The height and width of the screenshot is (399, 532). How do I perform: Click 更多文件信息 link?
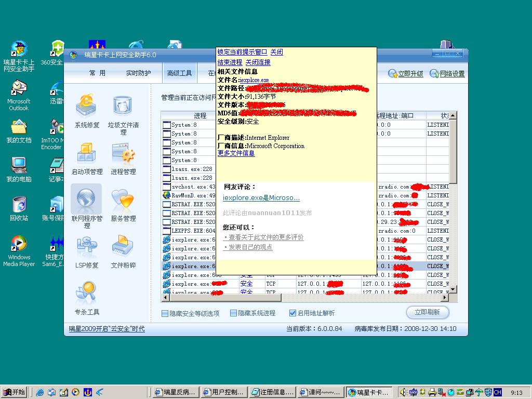236,153
